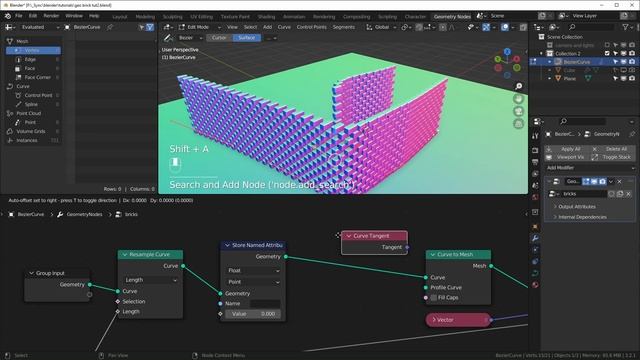640x360 pixels.
Task: Click the Outliner filter funnel icon
Action: [x=625, y=27]
